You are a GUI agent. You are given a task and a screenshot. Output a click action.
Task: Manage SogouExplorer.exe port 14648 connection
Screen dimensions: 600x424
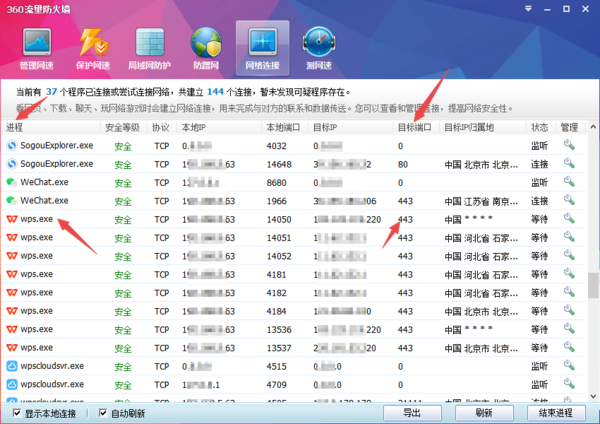[569, 163]
